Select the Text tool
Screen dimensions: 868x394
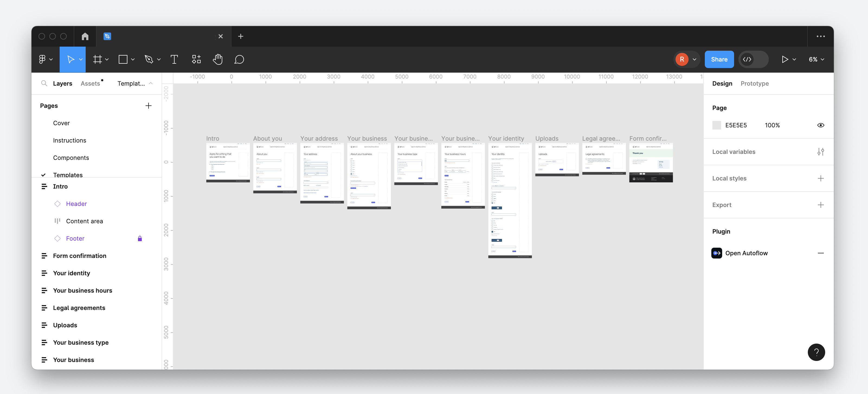click(x=174, y=59)
